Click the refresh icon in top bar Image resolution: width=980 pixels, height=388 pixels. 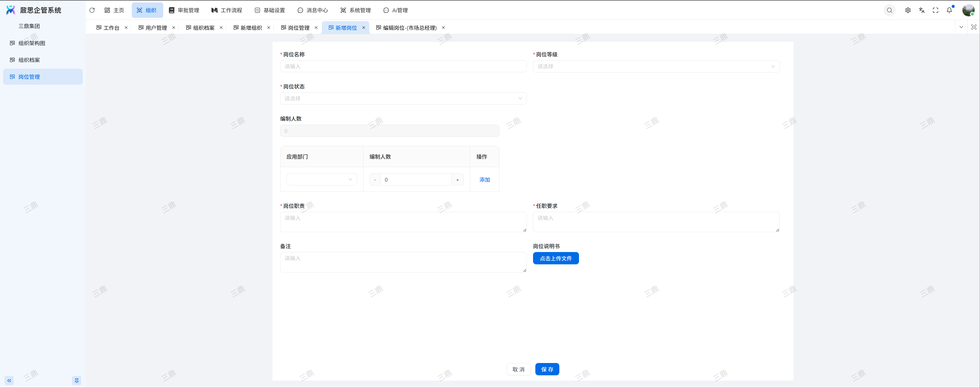pyautogui.click(x=92, y=10)
